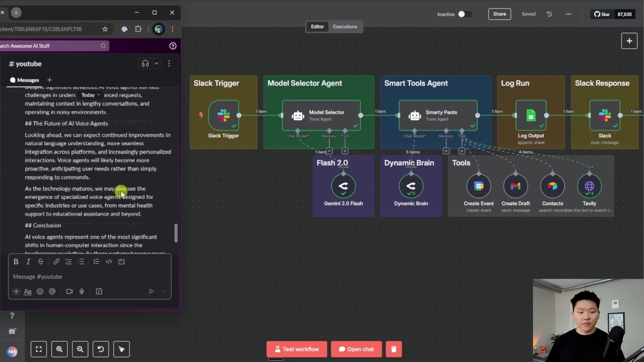Add Tool to the Model Selector agent

pos(345,151)
